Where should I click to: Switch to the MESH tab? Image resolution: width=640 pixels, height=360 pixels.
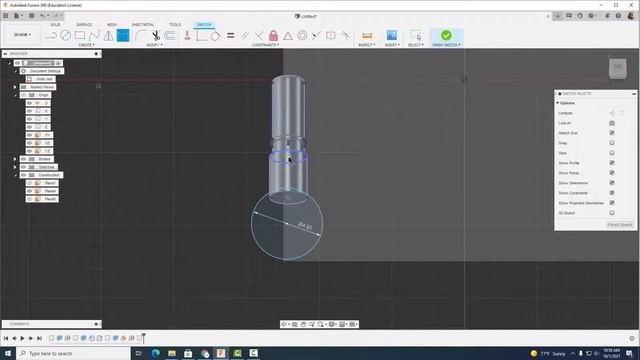[112, 25]
